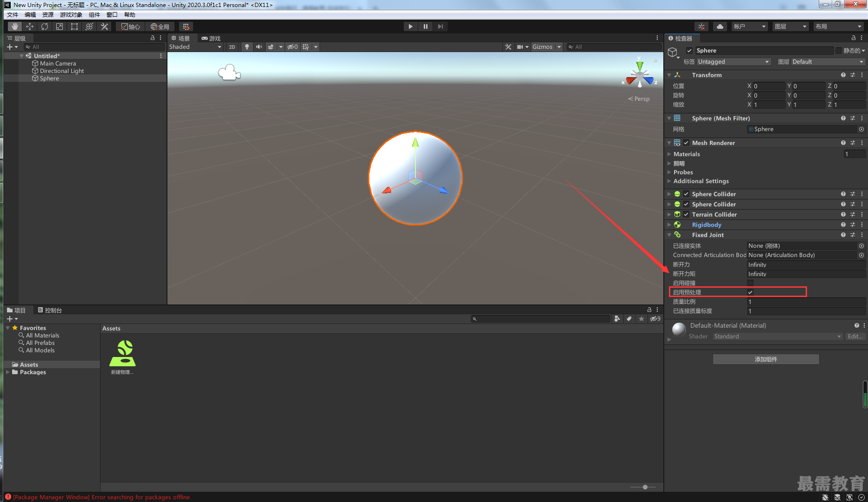Toggle scene lighting bulb icon
Viewport: 868px width, 502px height.
click(x=247, y=47)
